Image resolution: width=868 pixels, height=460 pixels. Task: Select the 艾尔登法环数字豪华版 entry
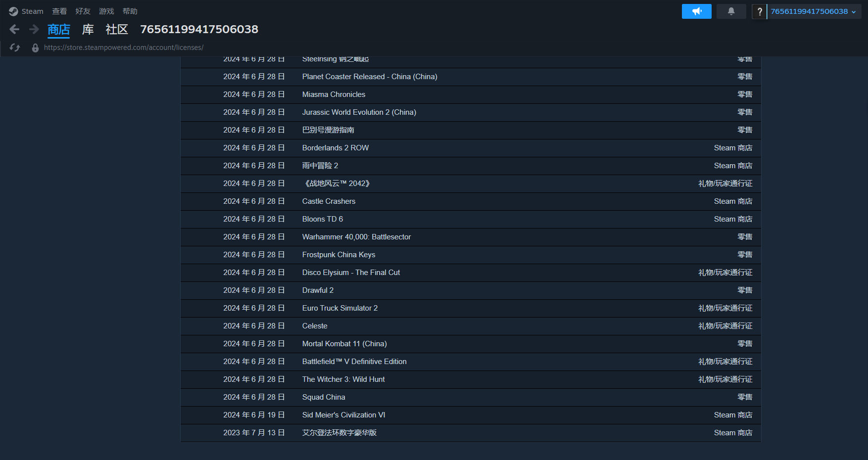pos(471,433)
